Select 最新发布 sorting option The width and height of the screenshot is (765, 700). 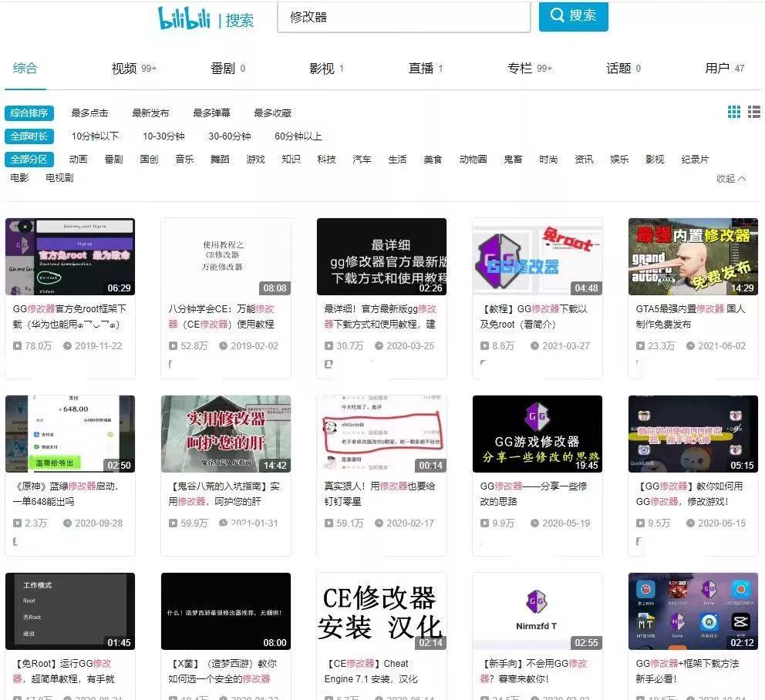pos(151,113)
